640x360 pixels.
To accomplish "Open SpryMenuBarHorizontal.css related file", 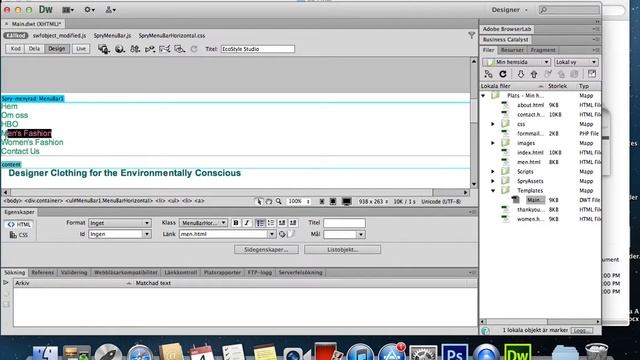I will pyautogui.click(x=172, y=36).
